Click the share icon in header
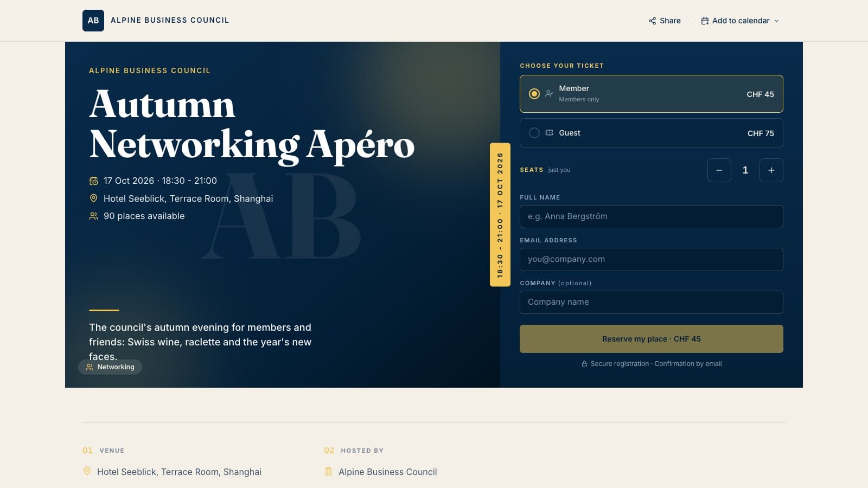This screenshot has height=488, width=868. (x=652, y=21)
